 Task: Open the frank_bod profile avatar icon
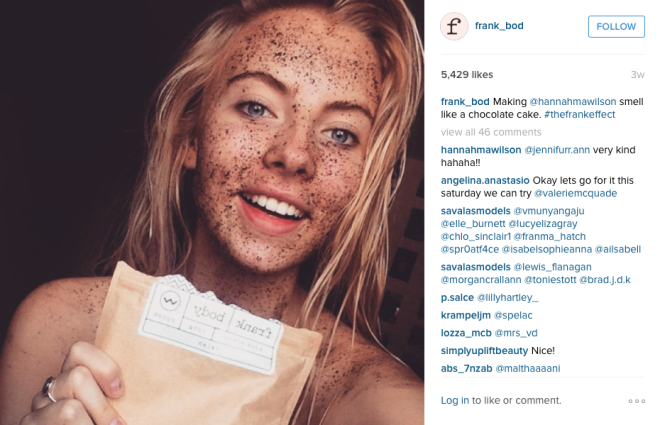coord(454,27)
